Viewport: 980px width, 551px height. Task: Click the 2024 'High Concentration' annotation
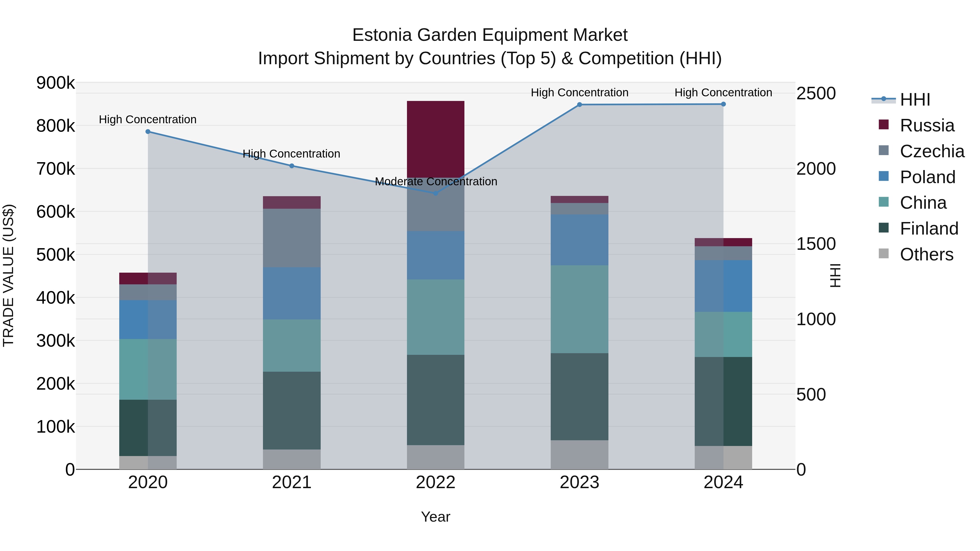(723, 93)
